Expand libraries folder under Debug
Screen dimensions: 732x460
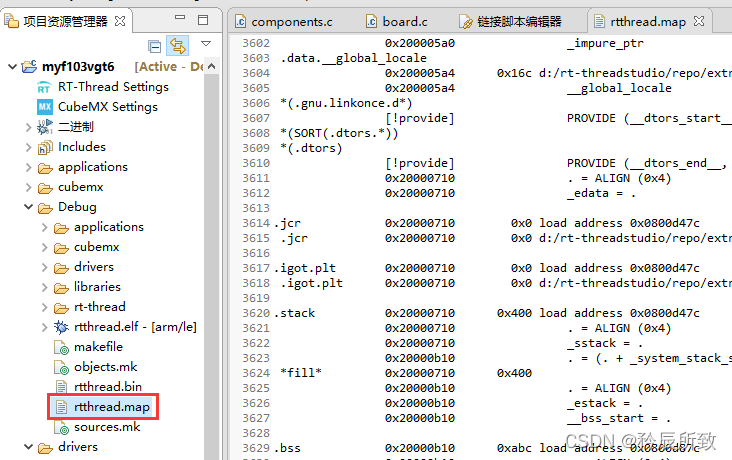point(44,287)
